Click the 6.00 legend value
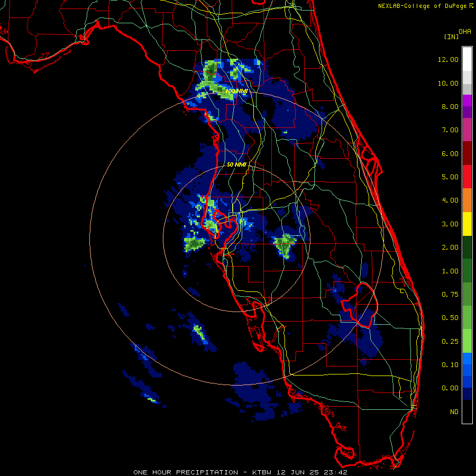The width and height of the screenshot is (476, 476). click(450, 153)
